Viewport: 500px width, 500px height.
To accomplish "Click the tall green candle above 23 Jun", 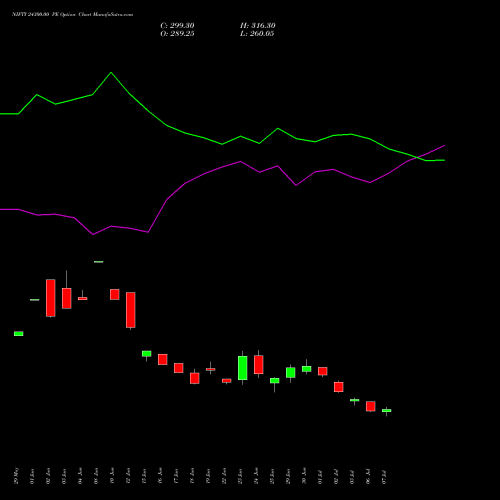I will pos(243,368).
